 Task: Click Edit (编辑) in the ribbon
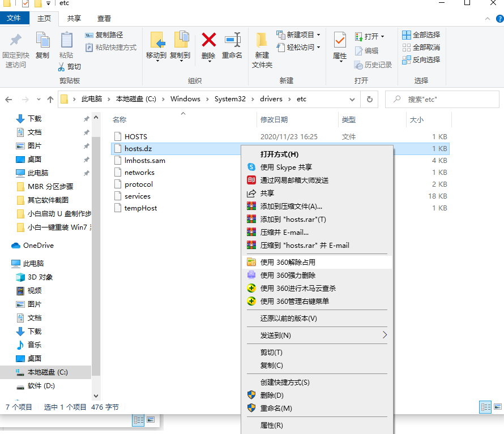tap(367, 50)
